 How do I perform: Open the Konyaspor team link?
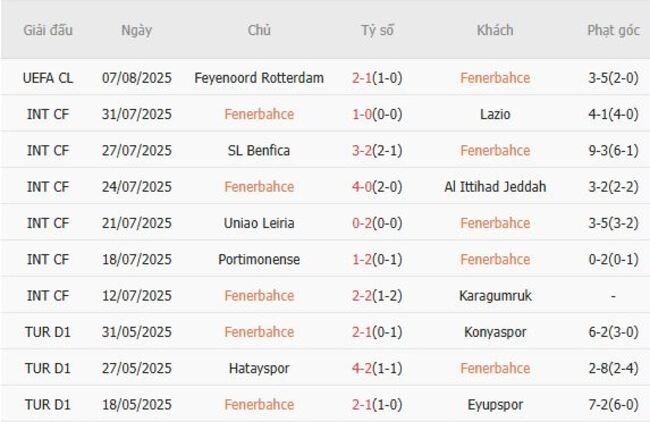(x=495, y=332)
